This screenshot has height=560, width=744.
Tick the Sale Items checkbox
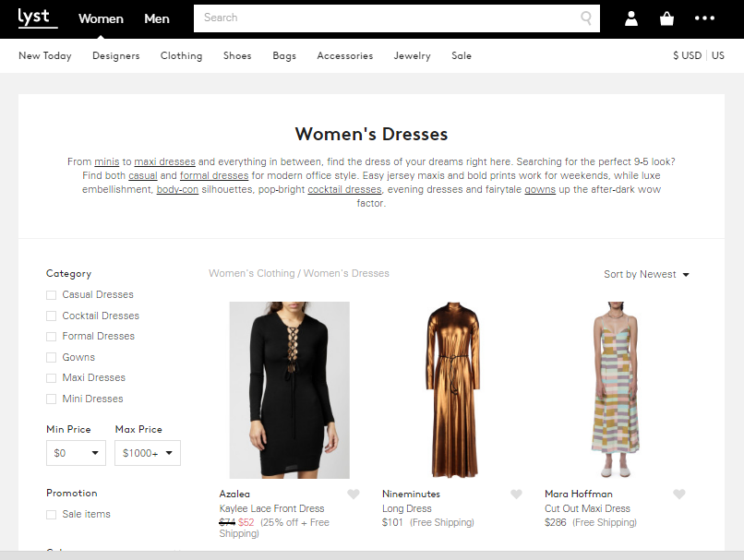52,515
